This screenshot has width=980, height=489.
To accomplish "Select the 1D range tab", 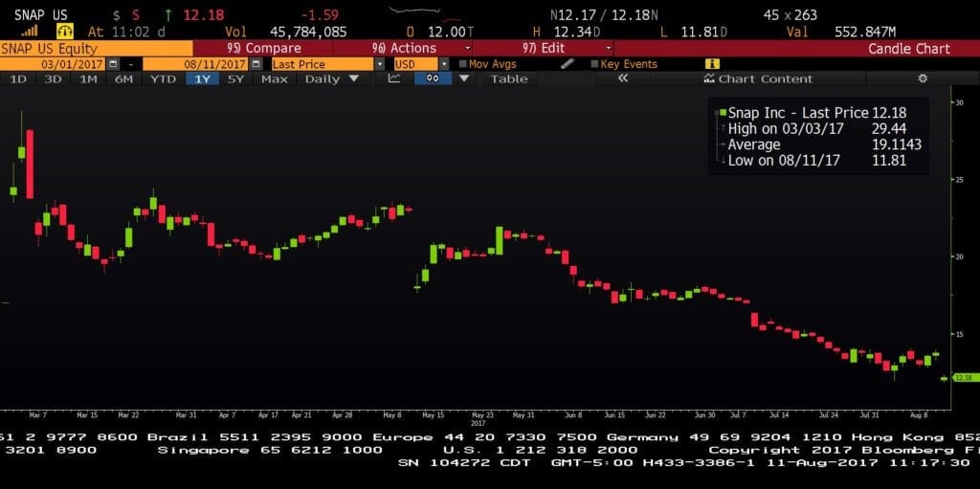I will pyautogui.click(x=18, y=78).
